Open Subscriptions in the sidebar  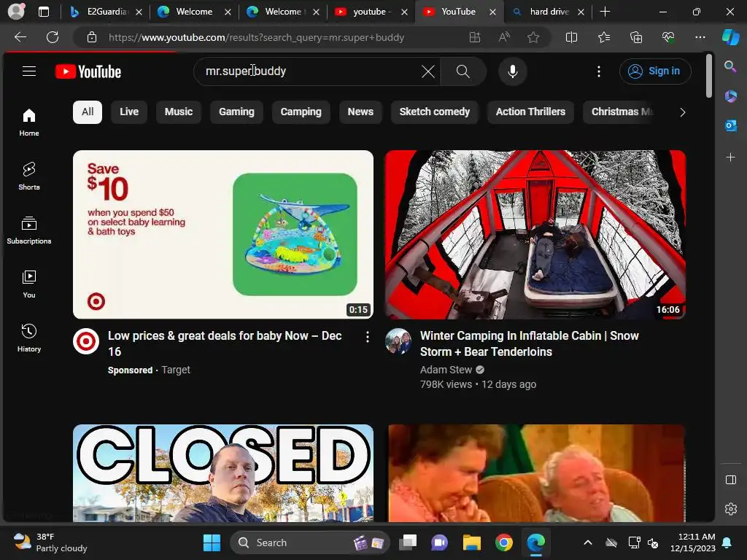tap(29, 230)
